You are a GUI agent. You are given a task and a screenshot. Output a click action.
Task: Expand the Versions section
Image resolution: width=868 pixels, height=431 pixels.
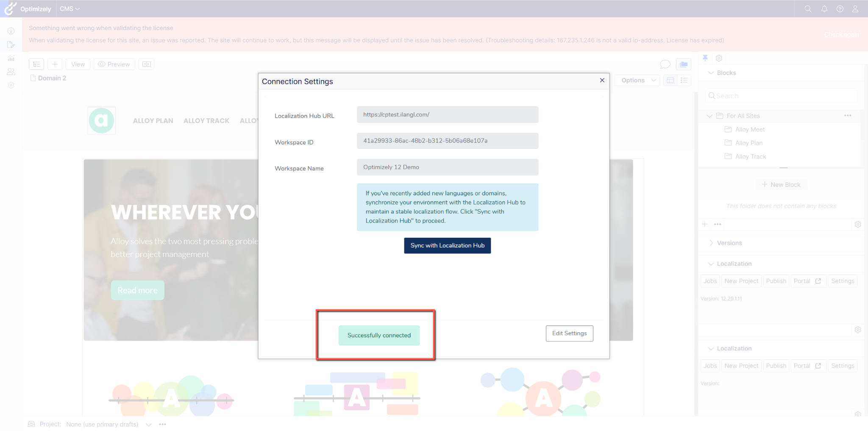711,243
